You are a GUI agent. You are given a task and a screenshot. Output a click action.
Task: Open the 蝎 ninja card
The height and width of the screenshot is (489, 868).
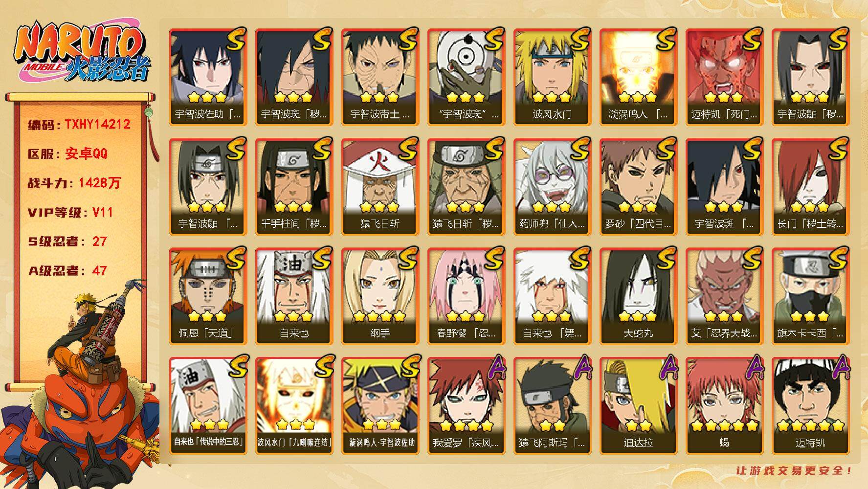click(x=724, y=406)
